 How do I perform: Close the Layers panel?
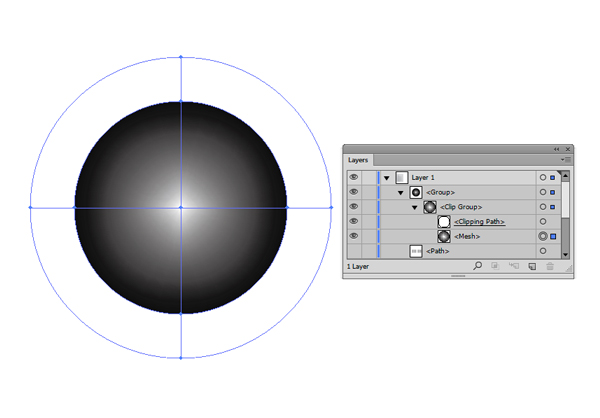coord(568,149)
